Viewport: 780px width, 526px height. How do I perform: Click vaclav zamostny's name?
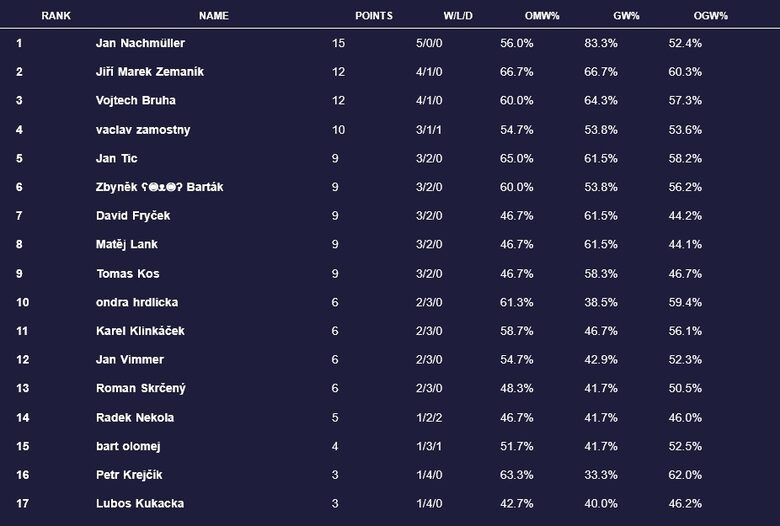pyautogui.click(x=143, y=130)
